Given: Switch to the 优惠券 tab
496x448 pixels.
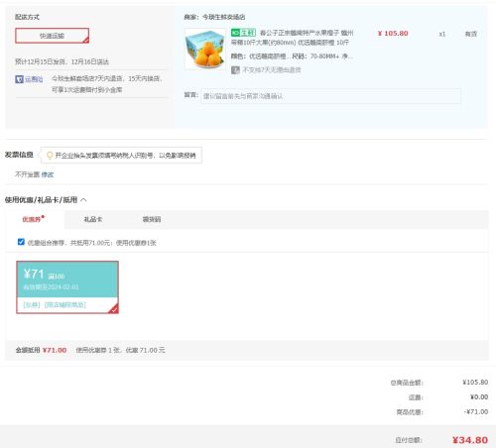Looking at the screenshot, I should pos(33,219).
